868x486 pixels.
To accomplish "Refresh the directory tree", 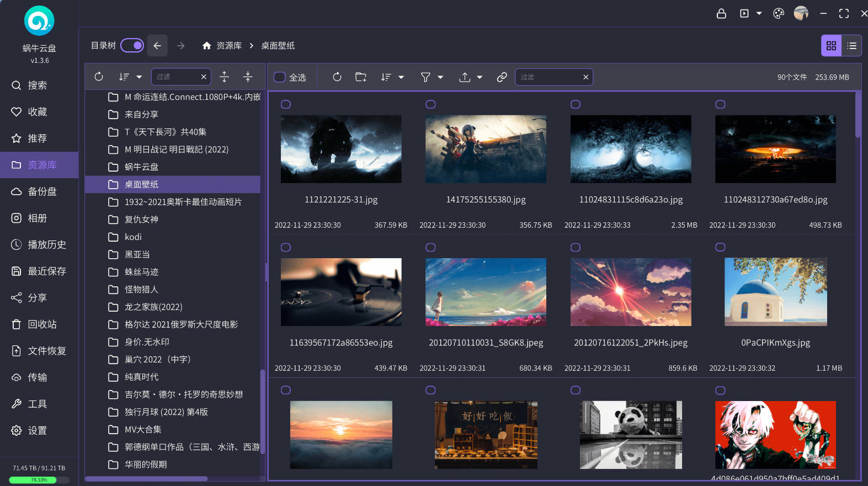I will [99, 77].
